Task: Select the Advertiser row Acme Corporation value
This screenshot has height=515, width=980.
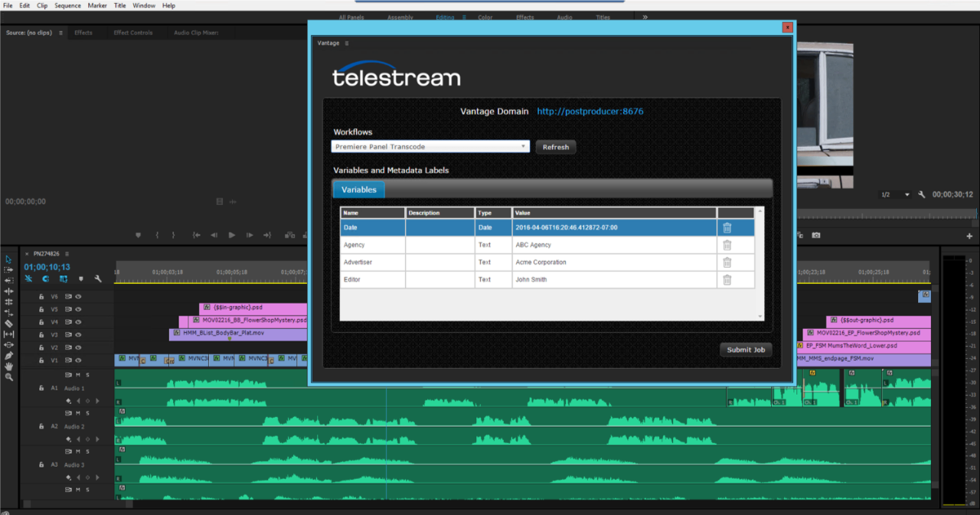Action: pyautogui.click(x=541, y=262)
